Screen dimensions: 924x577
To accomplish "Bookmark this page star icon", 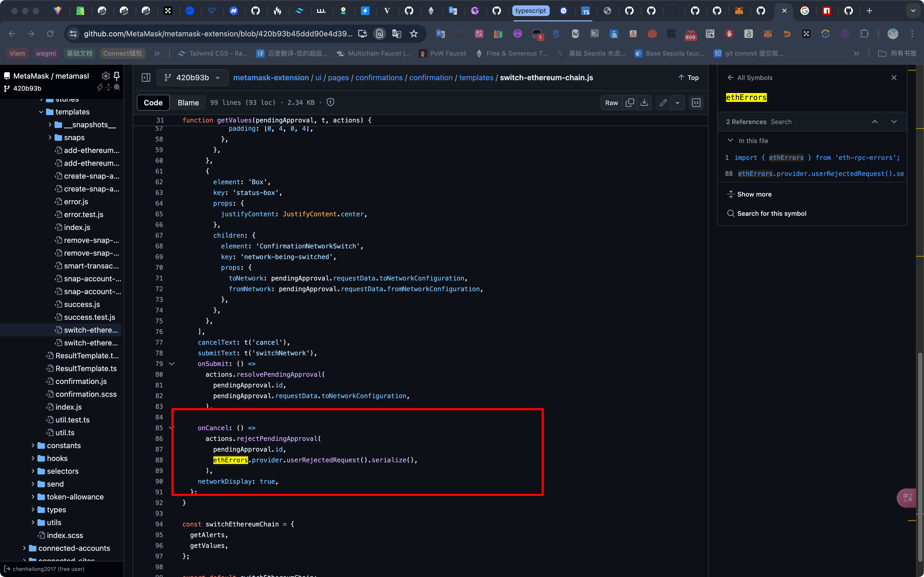I will [414, 34].
